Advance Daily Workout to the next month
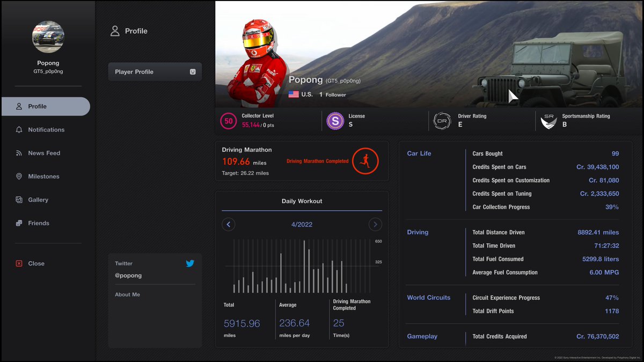 [x=375, y=224]
